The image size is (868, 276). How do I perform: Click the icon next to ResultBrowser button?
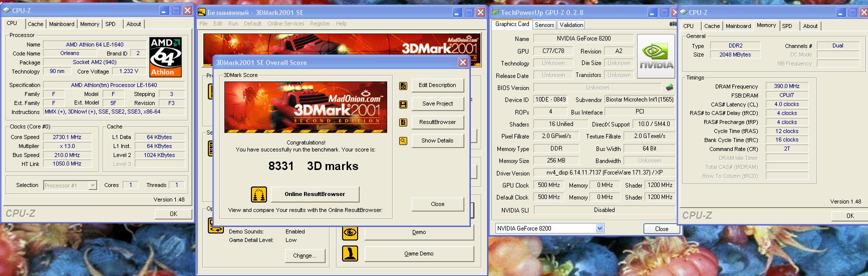coord(403,122)
